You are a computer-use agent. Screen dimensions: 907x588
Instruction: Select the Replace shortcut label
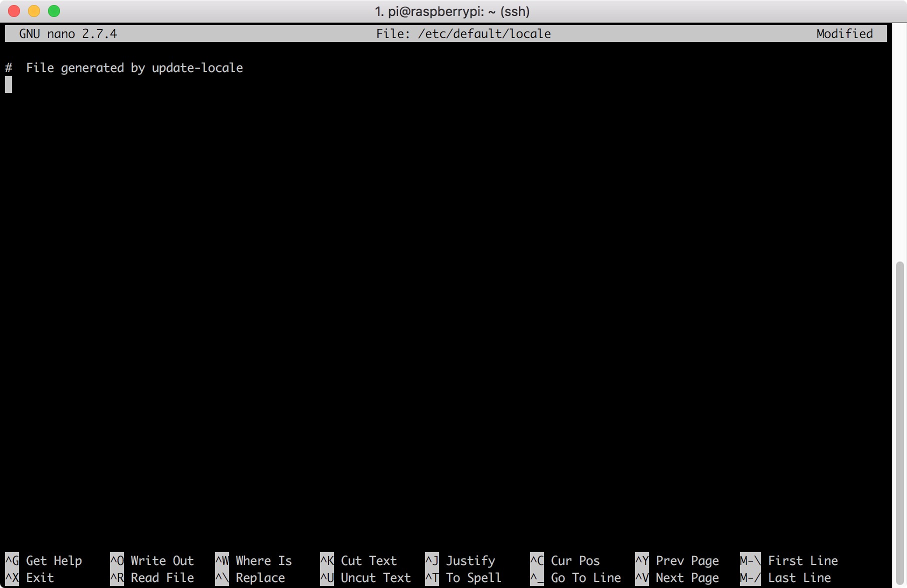(260, 577)
